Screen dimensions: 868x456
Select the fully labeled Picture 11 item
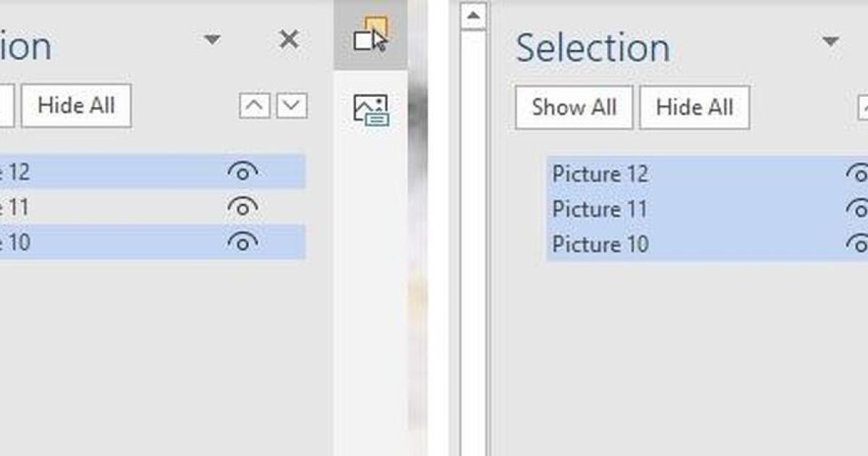(600, 209)
